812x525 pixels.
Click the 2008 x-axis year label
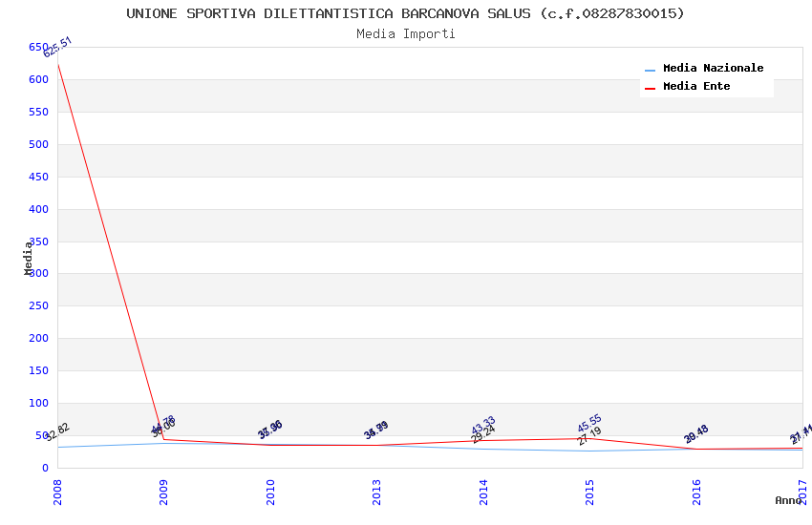57,492
